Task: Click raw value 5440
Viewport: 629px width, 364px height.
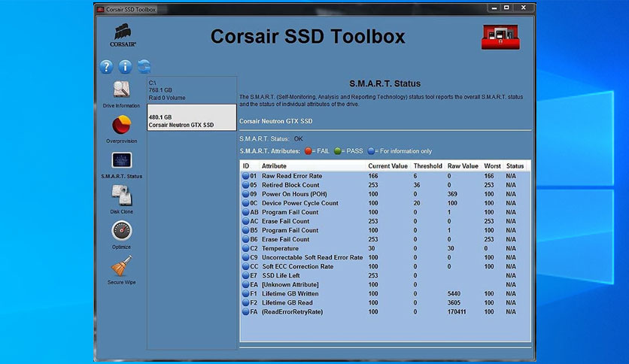Action: pos(454,294)
